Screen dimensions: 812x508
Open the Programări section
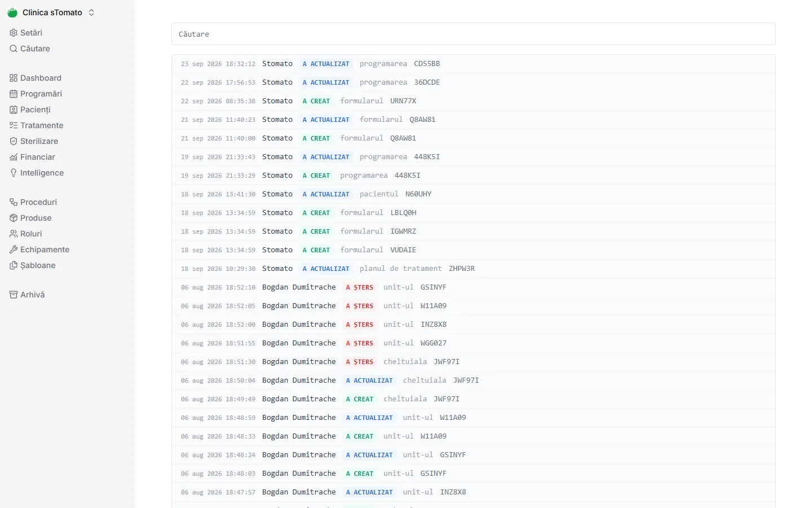[x=68, y=94]
